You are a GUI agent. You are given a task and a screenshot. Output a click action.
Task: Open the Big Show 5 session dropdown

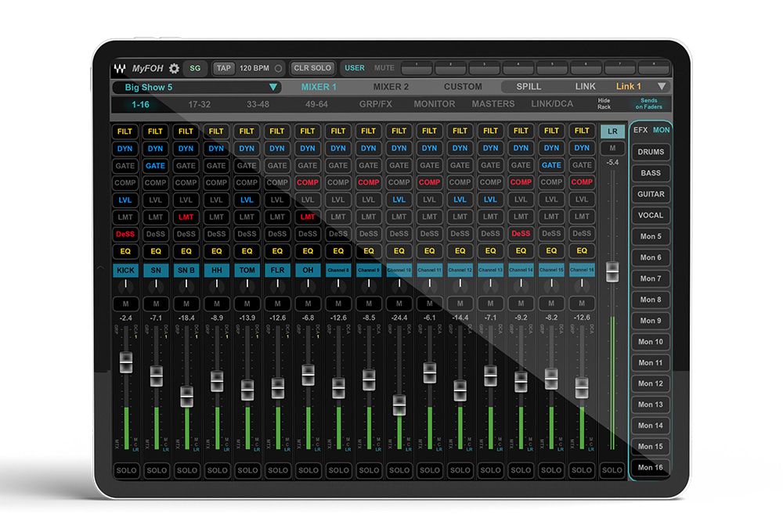(197, 88)
